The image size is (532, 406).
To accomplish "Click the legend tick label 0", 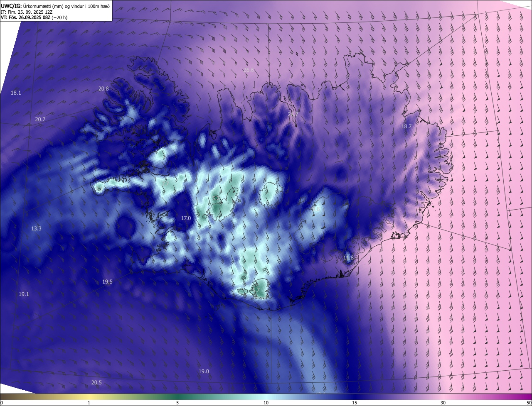I will coord(1,403).
